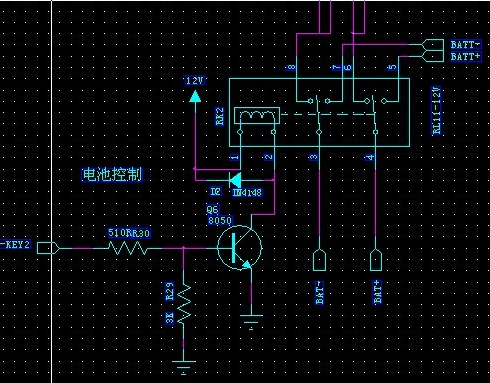490x383 pixels.
Task: Select the BAT+ port at pin 4
Action: coord(376,260)
